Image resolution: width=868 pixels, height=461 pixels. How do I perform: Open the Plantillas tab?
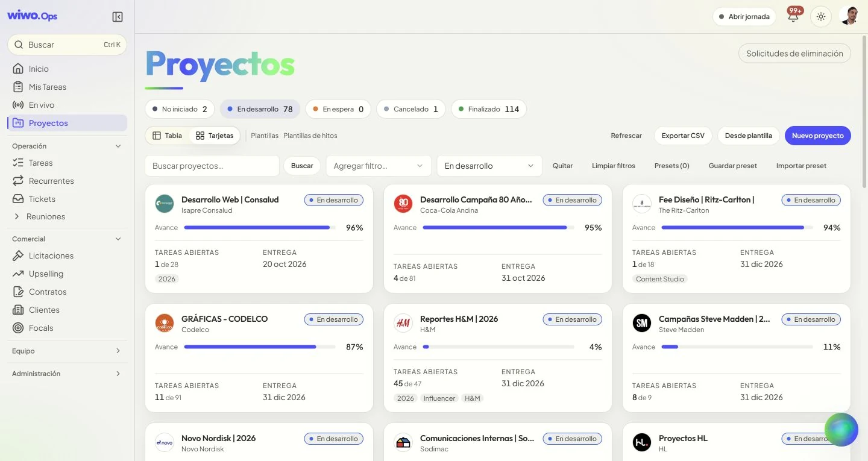pyautogui.click(x=265, y=136)
